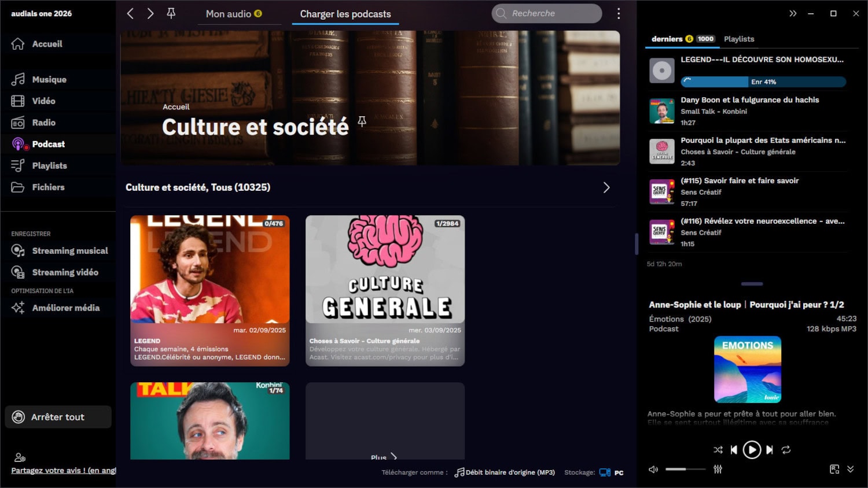This screenshot has width=868, height=488.
Task: Go to the previous track
Action: [734, 450]
